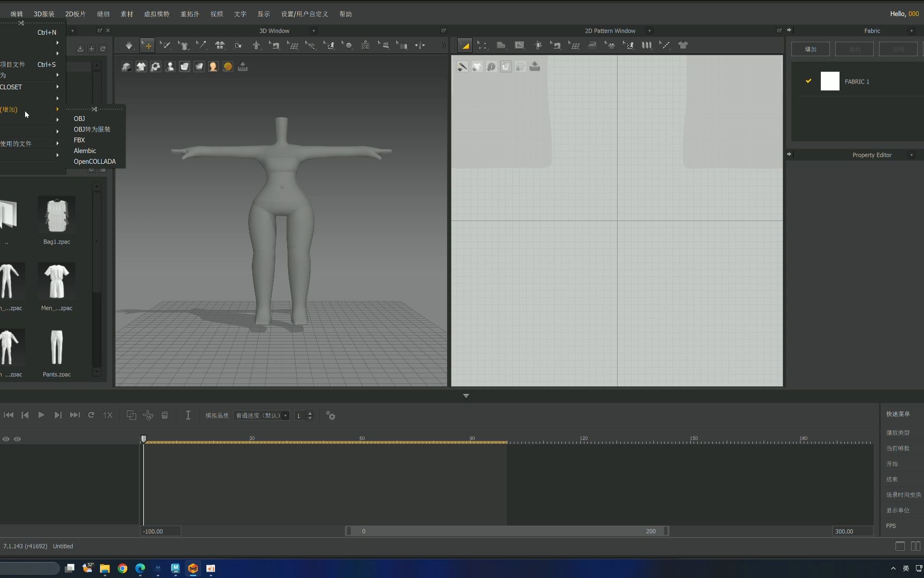Click the avatar head display icon
This screenshot has width=924, height=578.
pos(213,66)
